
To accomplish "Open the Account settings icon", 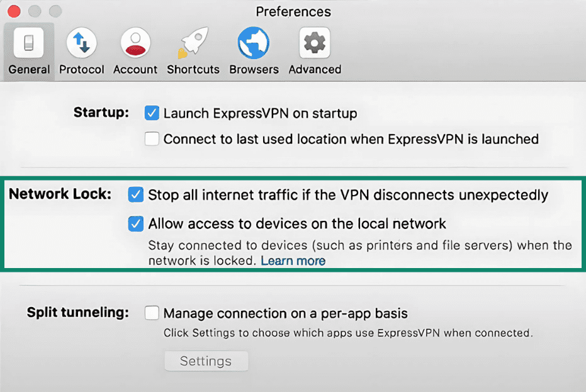I will coord(135,42).
